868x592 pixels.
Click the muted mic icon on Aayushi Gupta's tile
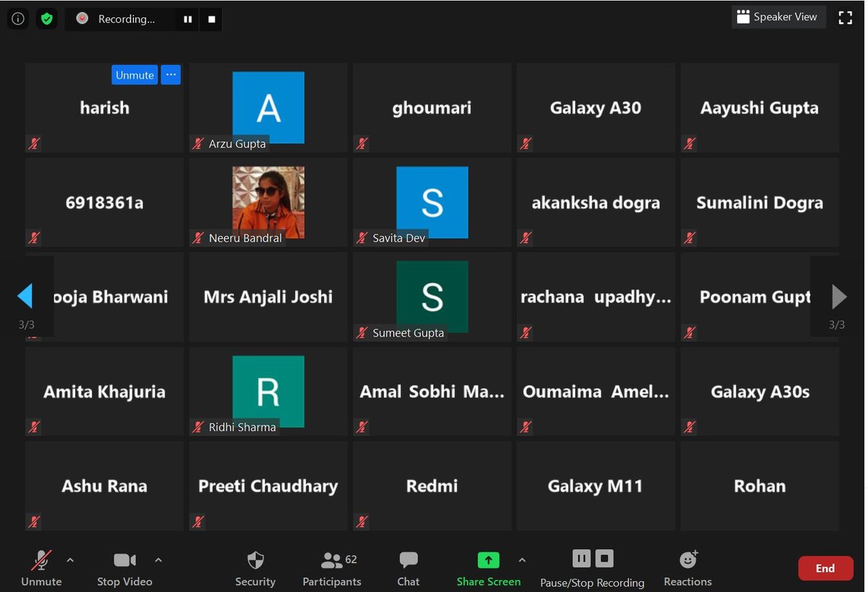(x=690, y=143)
